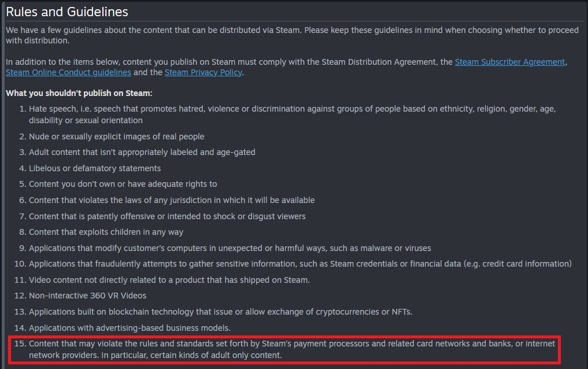Select the non-interactive 360 VR Videos rule
The image size is (588, 369).
pos(87,296)
